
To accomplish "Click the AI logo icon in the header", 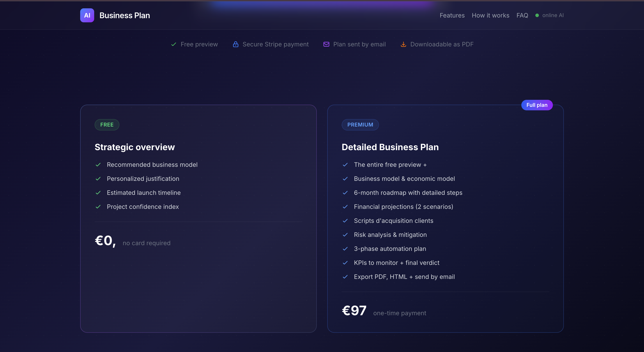I will coord(87,15).
